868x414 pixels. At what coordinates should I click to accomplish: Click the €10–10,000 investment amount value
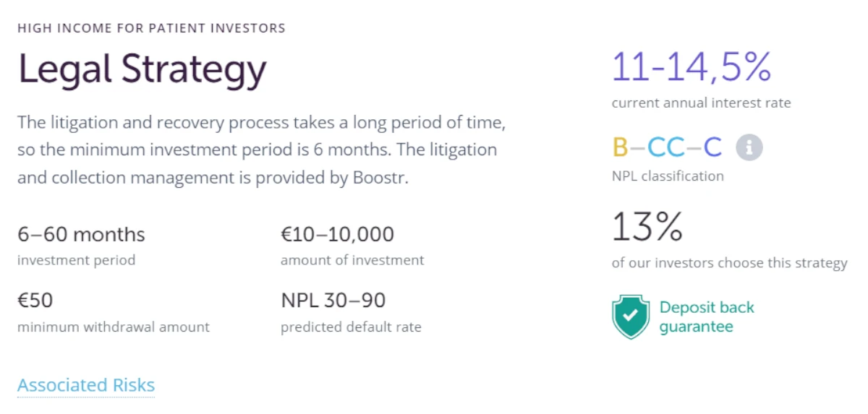pos(337,235)
